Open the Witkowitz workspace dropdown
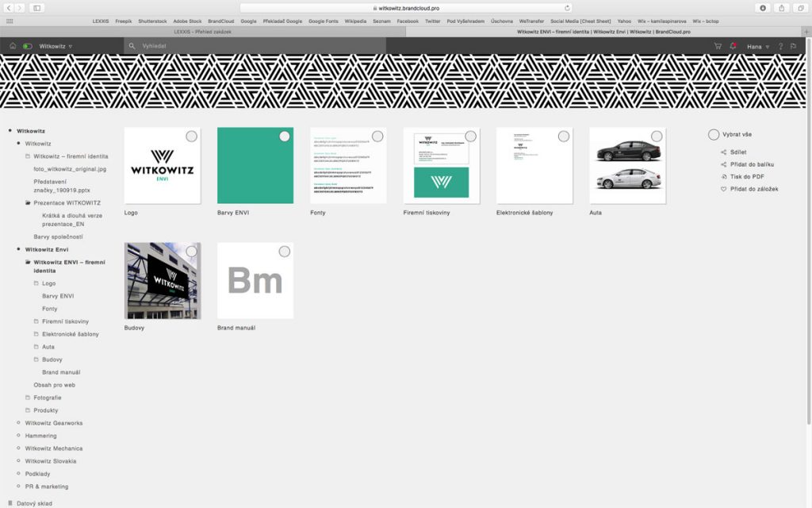812x508 pixels. click(56, 46)
